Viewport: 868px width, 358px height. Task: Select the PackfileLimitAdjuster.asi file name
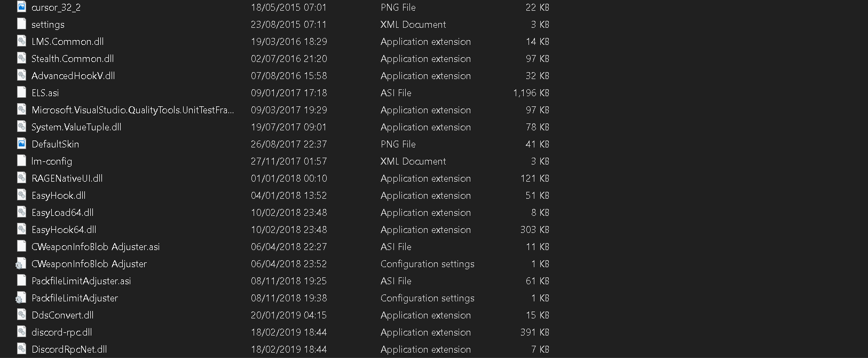[x=81, y=281]
